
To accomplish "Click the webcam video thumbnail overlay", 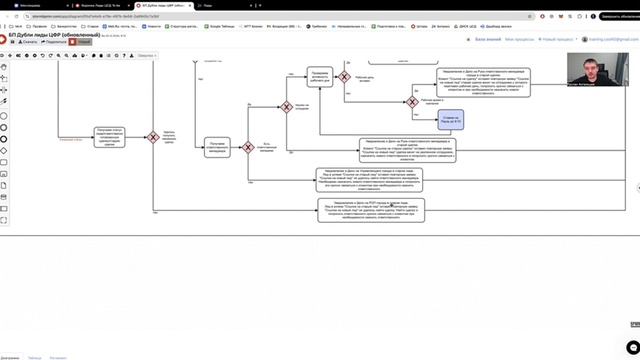I will (x=598, y=69).
